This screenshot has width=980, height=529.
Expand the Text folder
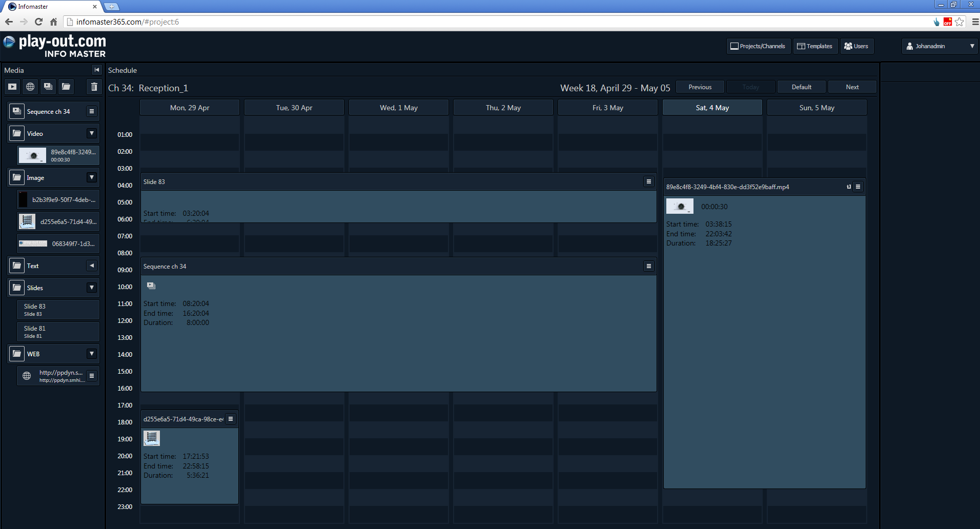92,266
